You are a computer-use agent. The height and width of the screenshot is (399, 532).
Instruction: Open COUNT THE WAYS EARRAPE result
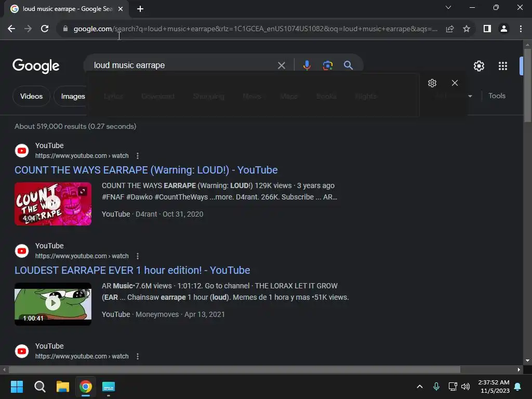coord(146,170)
